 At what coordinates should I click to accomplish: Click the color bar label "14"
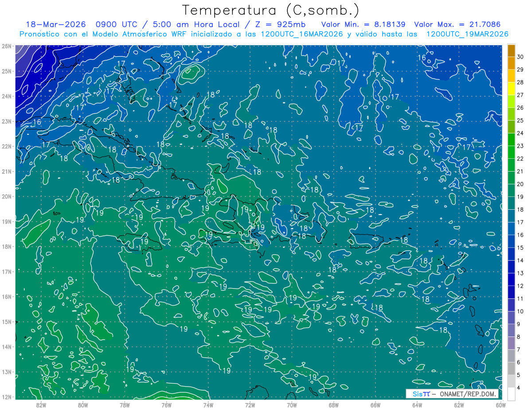(x=520, y=260)
